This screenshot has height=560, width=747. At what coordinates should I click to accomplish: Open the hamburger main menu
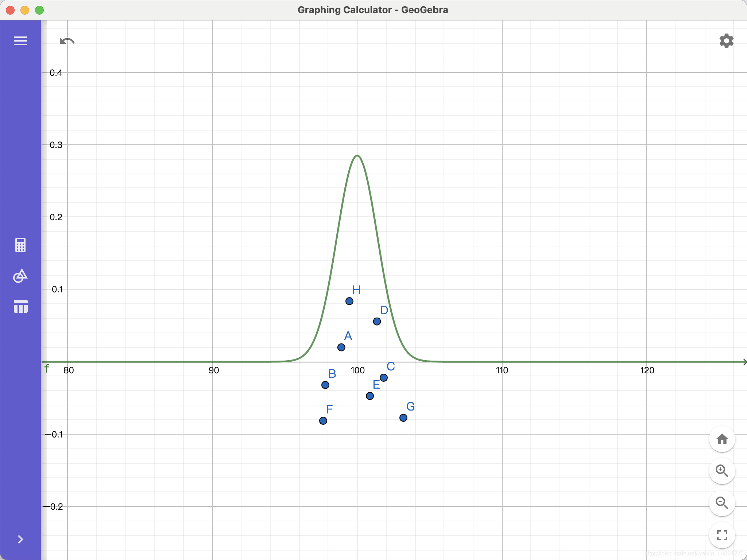[20, 41]
